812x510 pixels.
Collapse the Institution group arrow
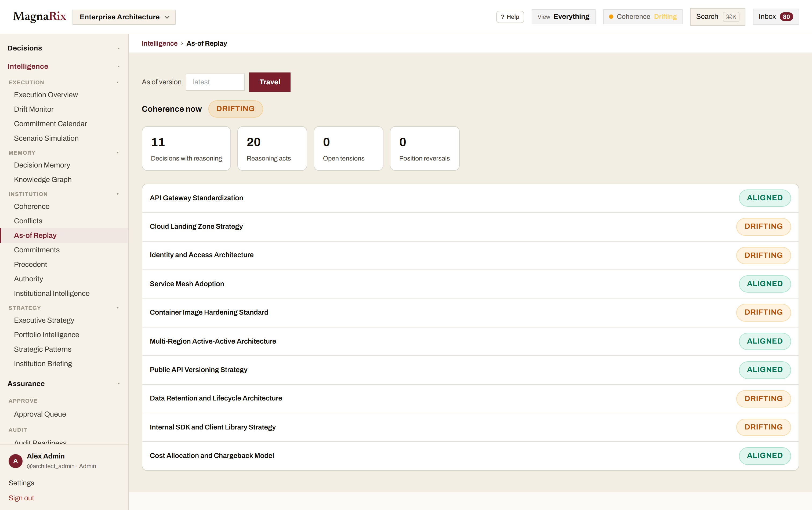tap(118, 194)
